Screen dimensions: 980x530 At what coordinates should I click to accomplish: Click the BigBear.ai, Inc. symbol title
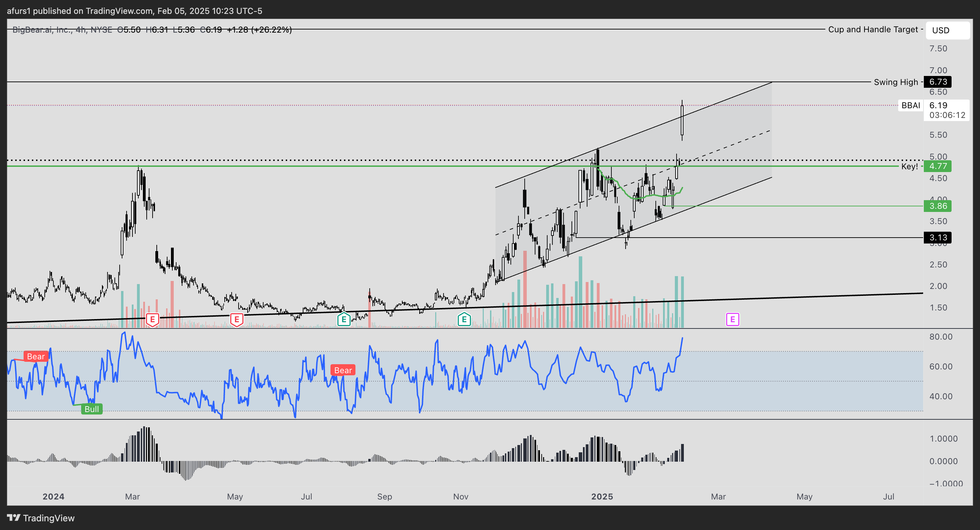(x=42, y=30)
